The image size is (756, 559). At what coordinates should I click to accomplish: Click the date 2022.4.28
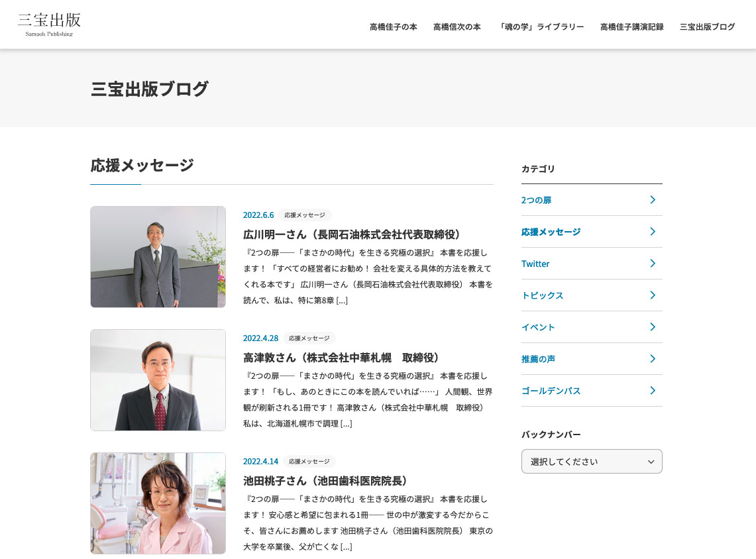(x=261, y=338)
